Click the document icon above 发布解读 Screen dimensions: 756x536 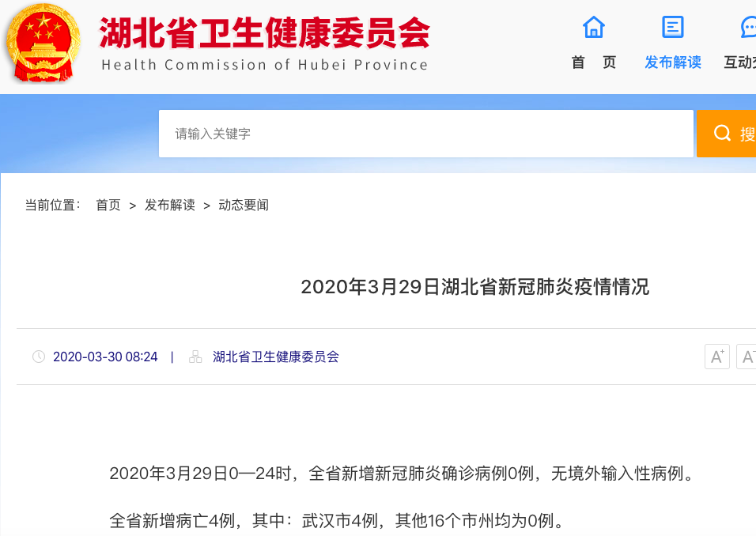point(672,28)
